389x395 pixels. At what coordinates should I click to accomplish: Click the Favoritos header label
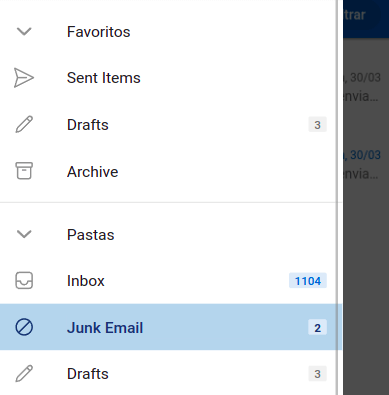99,32
